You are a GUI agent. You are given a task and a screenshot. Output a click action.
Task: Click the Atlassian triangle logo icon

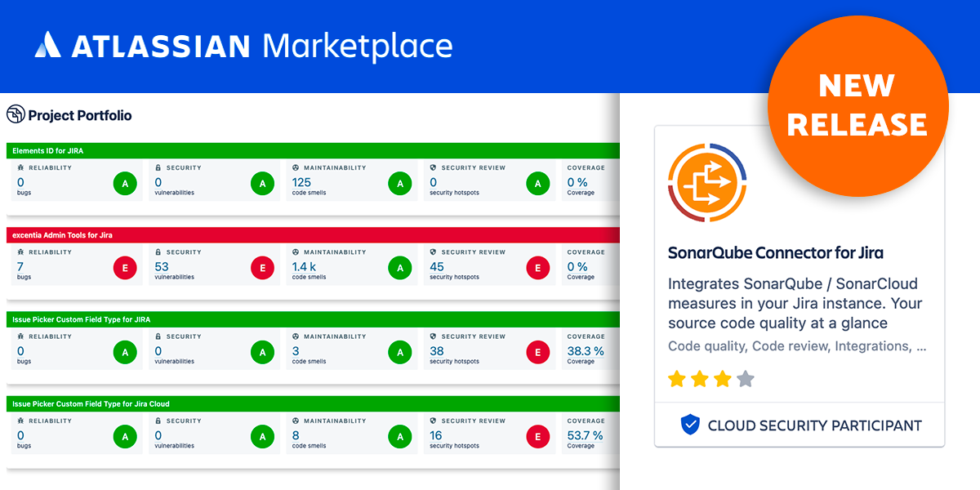48,44
